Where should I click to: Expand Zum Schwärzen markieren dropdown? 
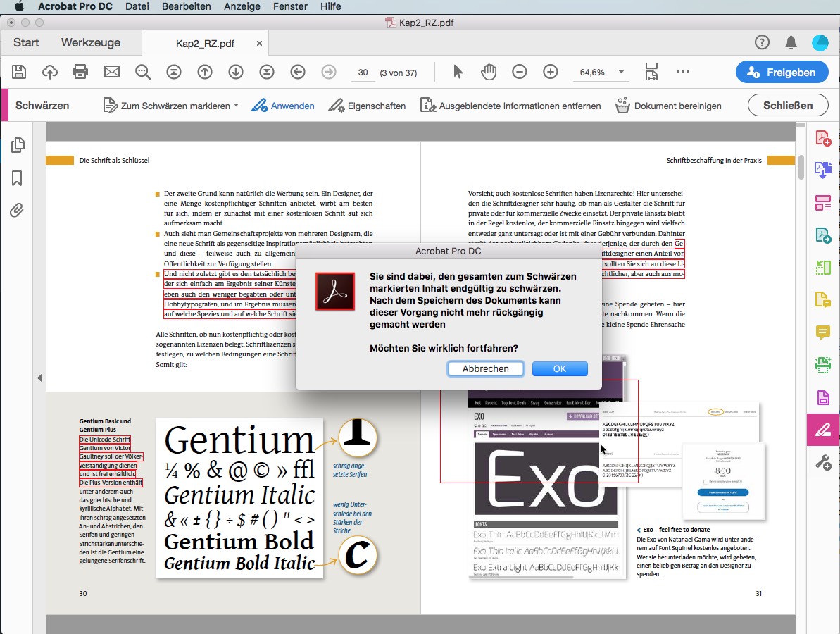pyautogui.click(x=236, y=106)
